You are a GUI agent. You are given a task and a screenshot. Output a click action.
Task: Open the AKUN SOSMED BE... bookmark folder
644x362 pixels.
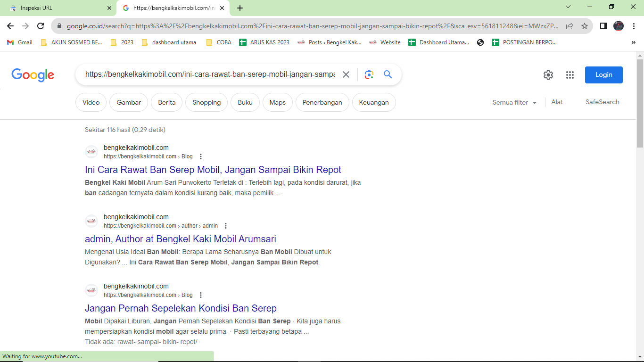72,42
